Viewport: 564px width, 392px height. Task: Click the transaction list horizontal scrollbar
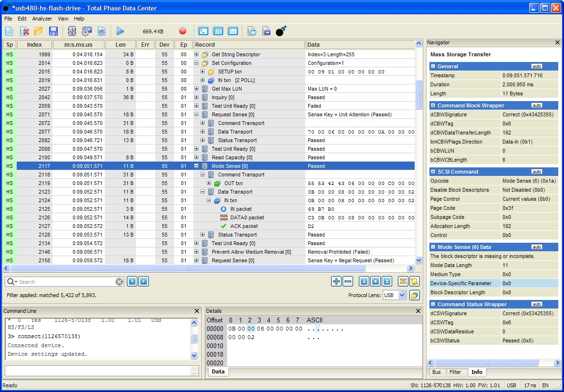188,268
